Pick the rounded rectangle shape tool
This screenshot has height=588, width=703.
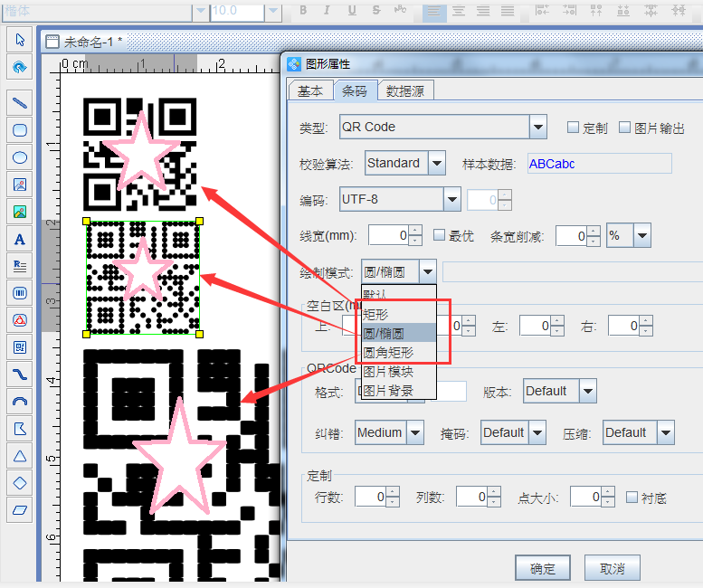coord(20,130)
